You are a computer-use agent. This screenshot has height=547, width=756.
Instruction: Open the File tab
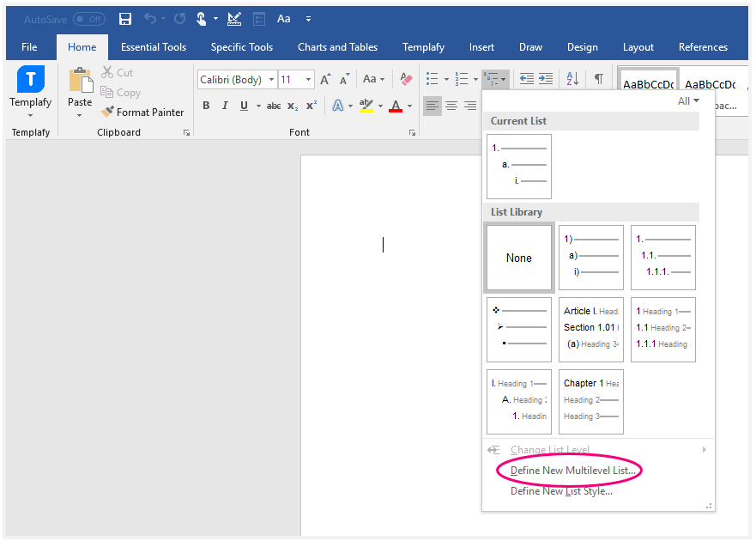coord(29,46)
